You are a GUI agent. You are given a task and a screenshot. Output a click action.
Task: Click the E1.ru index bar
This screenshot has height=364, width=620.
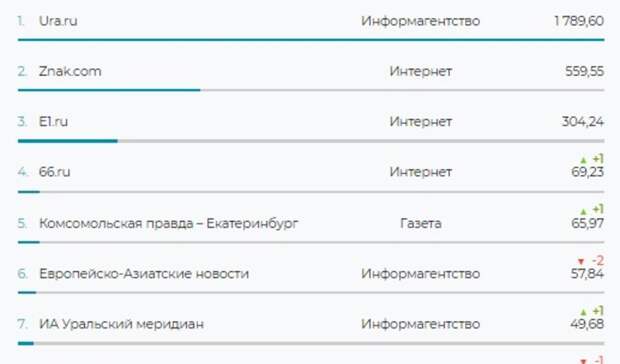click(311, 141)
